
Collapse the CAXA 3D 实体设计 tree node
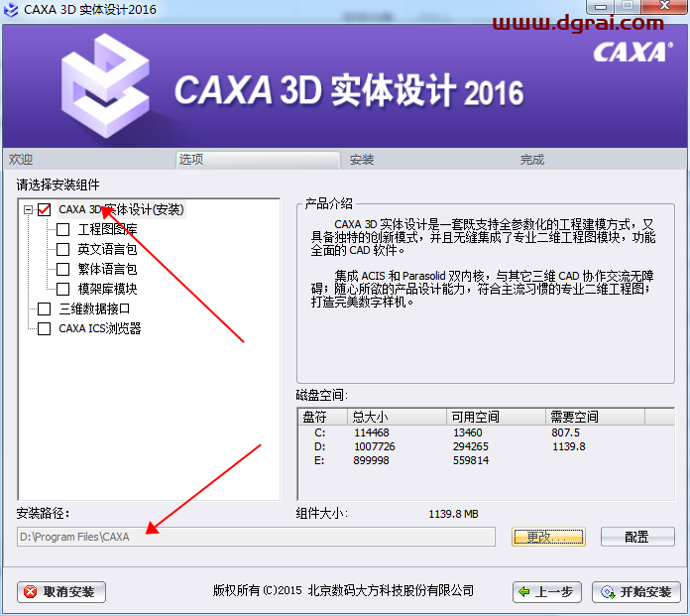pyautogui.click(x=28, y=209)
